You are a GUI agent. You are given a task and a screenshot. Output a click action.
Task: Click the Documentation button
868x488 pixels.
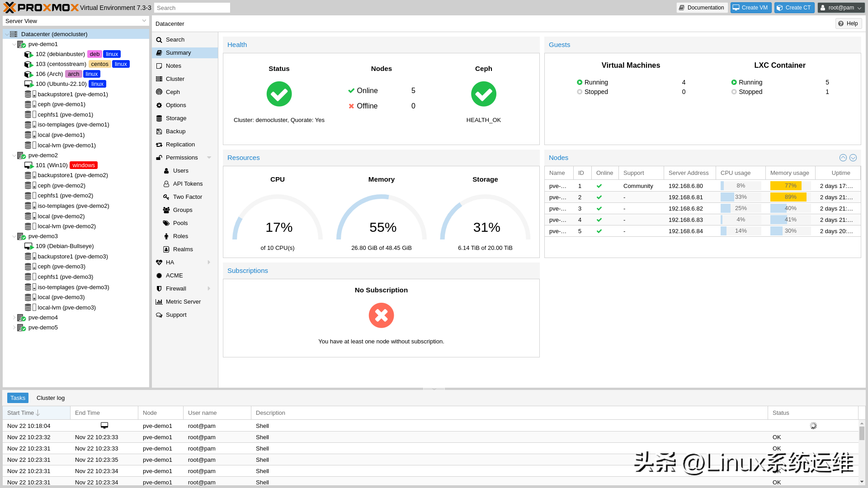(702, 8)
